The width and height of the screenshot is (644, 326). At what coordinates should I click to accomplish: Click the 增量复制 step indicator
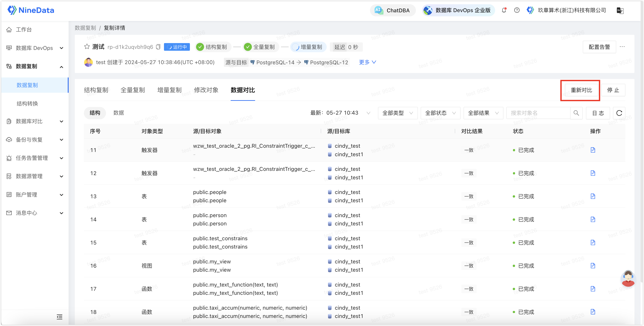point(308,47)
